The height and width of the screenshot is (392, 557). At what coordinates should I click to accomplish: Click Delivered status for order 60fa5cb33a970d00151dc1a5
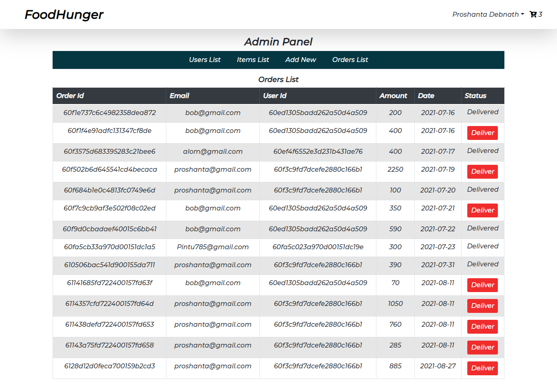tap(482, 246)
